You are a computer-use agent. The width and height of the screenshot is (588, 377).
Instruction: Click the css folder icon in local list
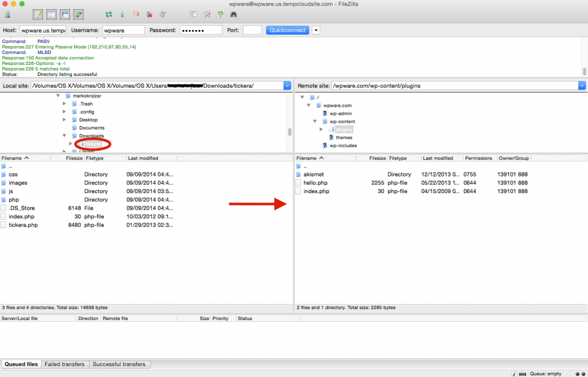pyautogui.click(x=4, y=175)
